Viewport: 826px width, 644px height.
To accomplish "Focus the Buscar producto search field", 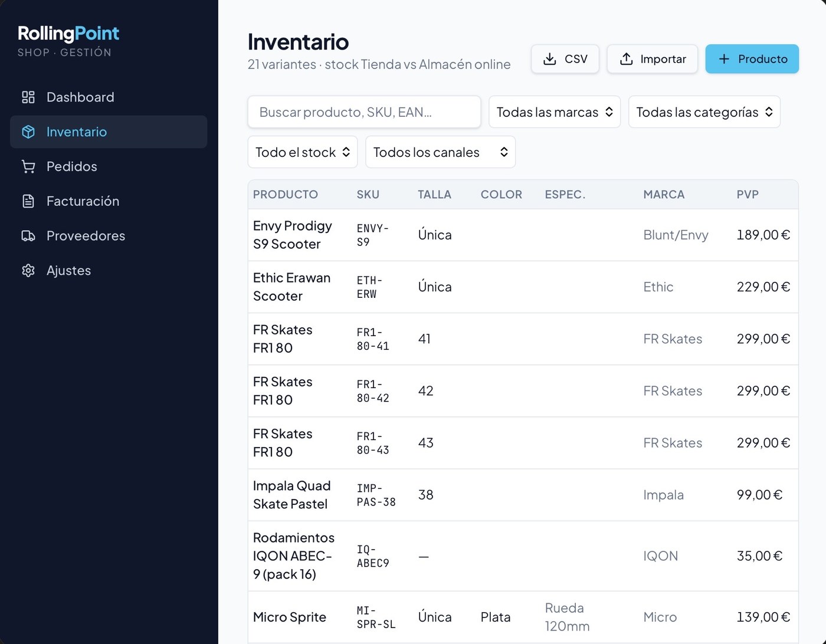I will coord(365,112).
